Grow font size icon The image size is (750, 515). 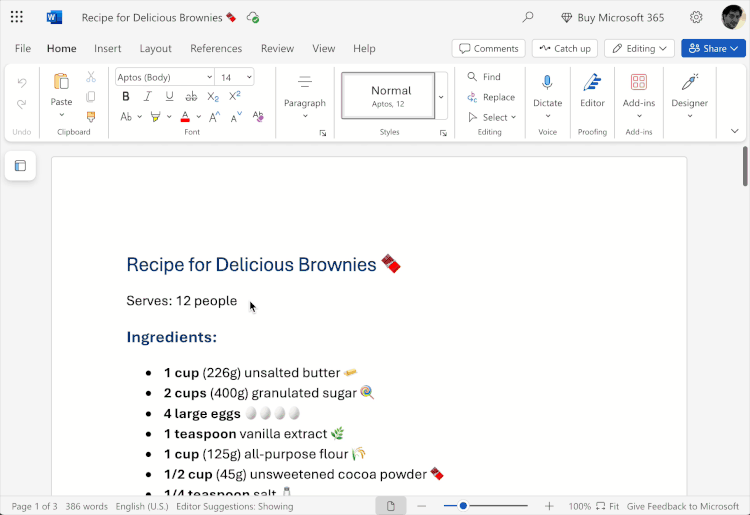tap(215, 117)
